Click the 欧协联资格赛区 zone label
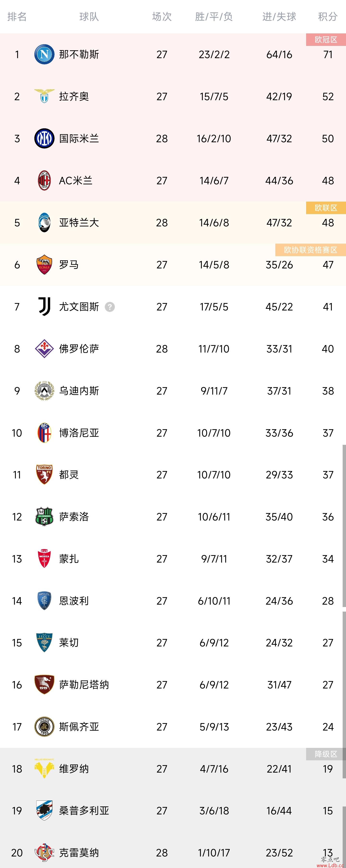 pyautogui.click(x=311, y=250)
